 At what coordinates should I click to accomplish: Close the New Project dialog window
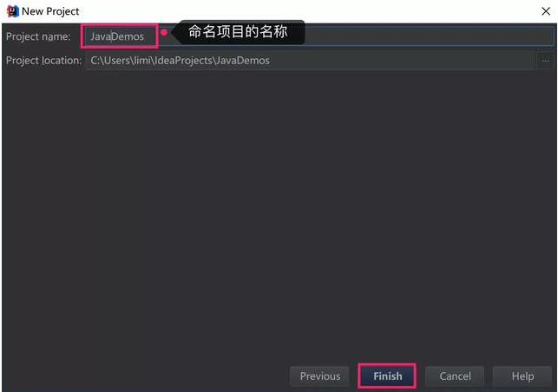tap(543, 11)
